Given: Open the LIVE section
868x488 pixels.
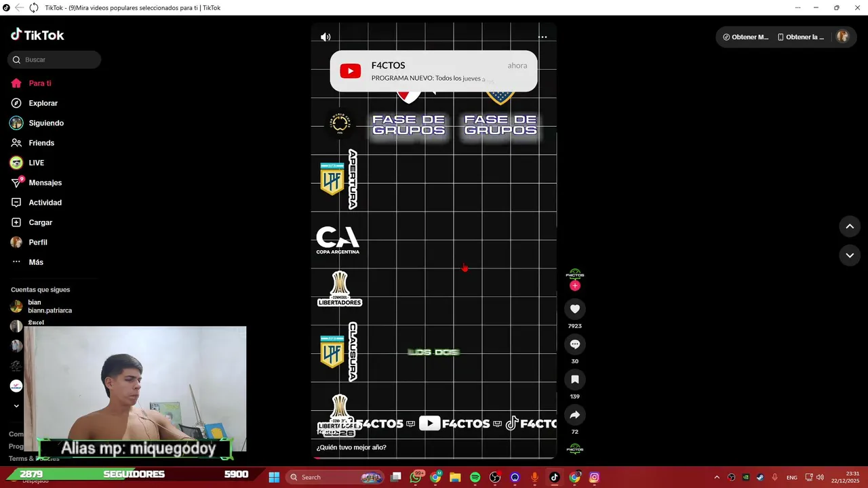Looking at the screenshot, I should coord(27,163).
